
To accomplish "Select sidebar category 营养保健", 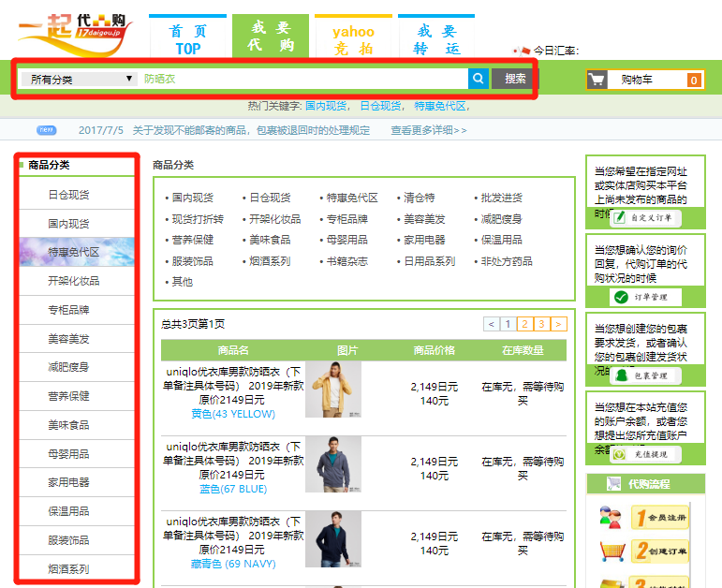I will (x=77, y=396).
